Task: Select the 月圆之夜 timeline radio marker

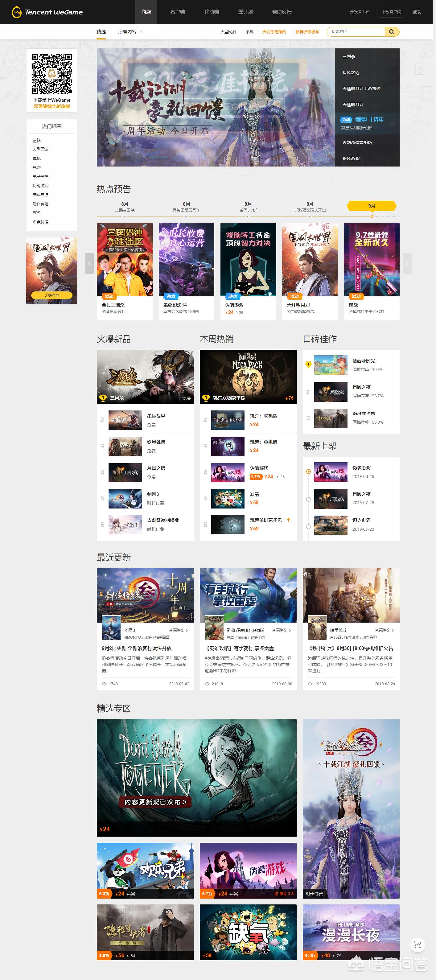Action: click(309, 499)
